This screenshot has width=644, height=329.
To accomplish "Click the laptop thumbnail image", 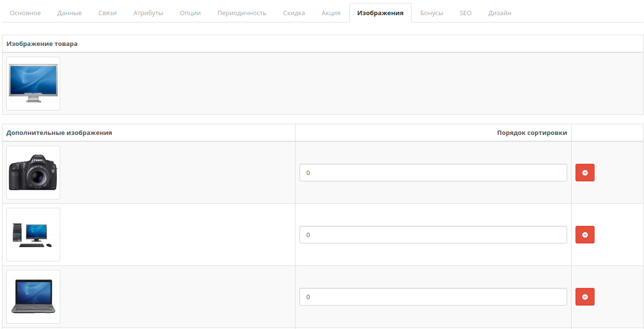I will [x=33, y=297].
